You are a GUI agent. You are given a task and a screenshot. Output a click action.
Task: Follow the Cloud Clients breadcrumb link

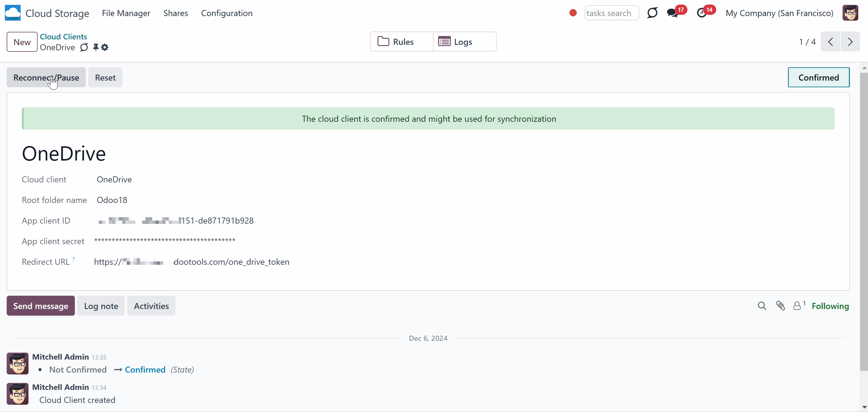click(63, 36)
